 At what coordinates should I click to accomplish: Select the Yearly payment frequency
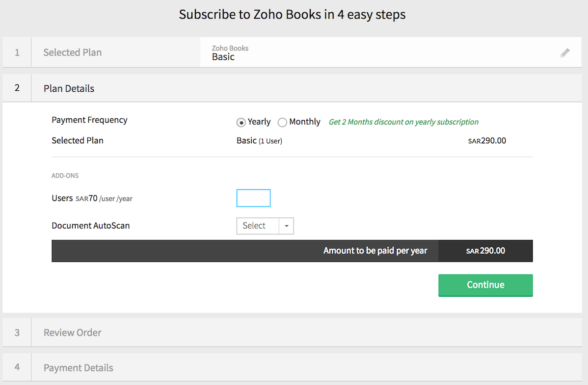241,122
